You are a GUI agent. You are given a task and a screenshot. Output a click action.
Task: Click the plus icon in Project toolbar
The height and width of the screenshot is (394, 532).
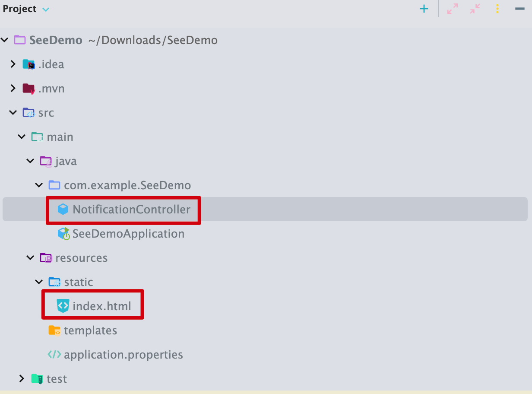click(424, 9)
